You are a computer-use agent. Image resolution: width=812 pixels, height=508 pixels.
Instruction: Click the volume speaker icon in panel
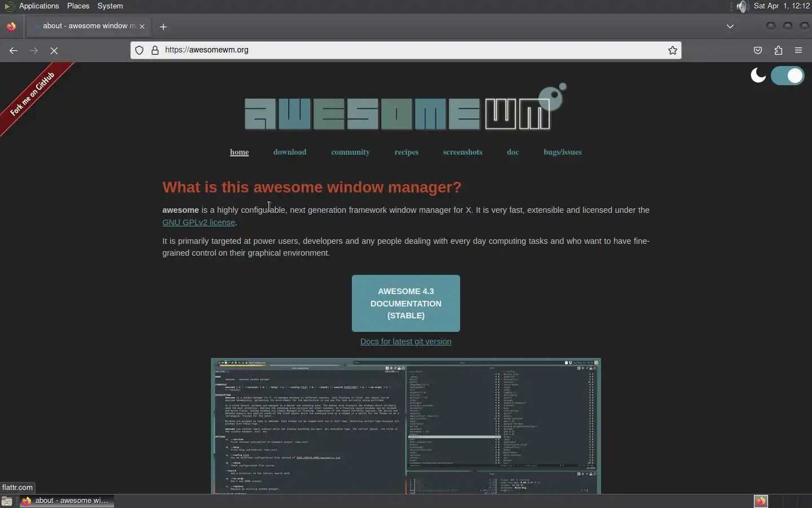(742, 6)
